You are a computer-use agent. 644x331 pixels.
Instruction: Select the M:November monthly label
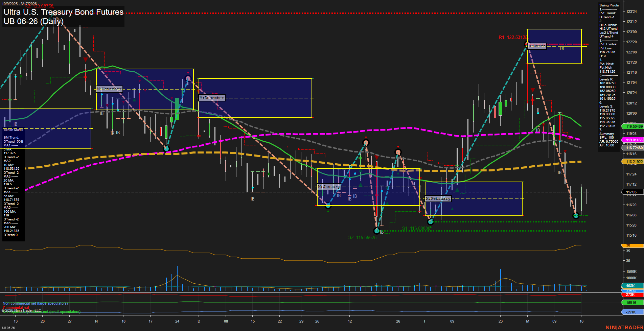(x=109, y=89)
